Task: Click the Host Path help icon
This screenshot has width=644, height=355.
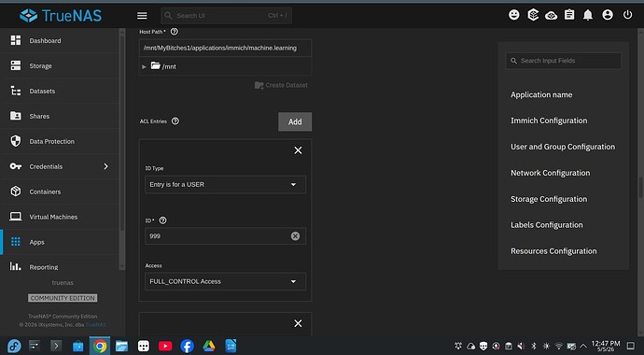Action: tap(175, 32)
